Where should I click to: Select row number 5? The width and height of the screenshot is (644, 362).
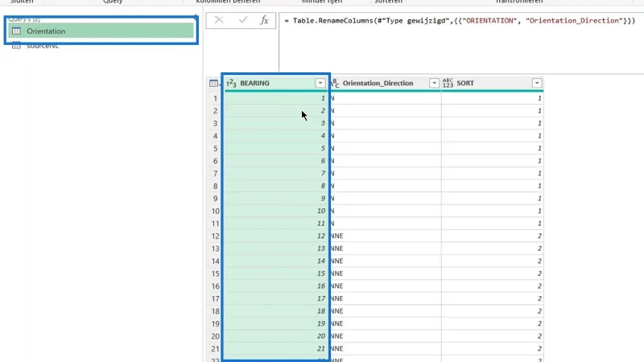coord(215,149)
